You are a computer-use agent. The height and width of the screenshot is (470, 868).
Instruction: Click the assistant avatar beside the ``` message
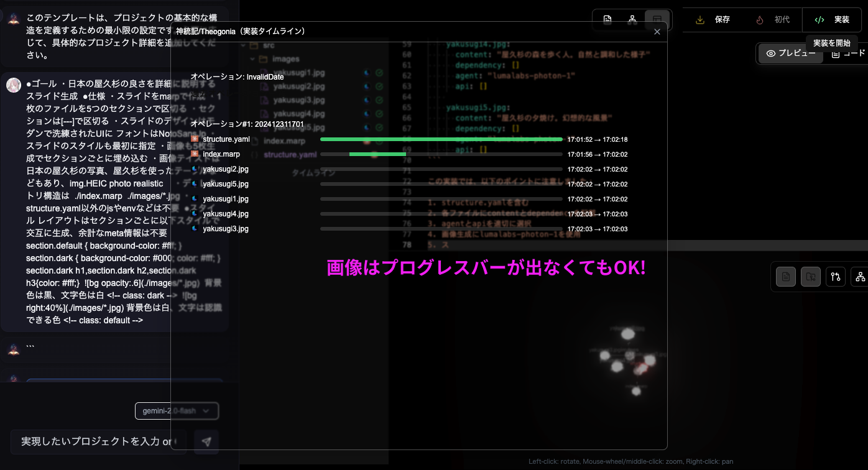click(x=14, y=349)
